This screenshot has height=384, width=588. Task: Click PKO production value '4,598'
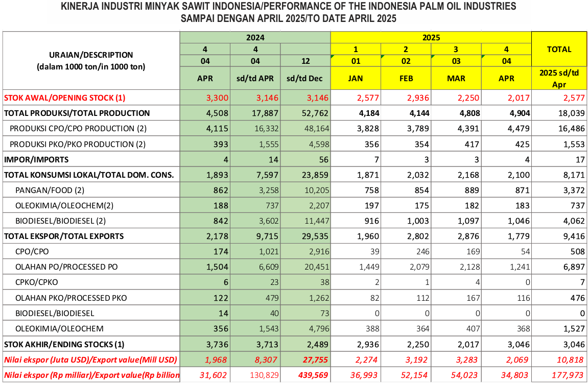click(x=319, y=145)
